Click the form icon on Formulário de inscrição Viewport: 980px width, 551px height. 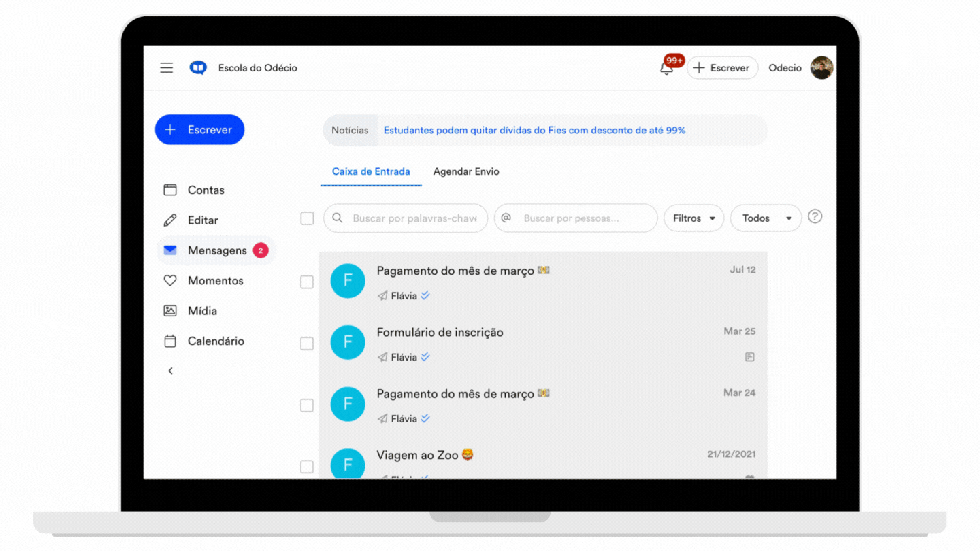(750, 357)
